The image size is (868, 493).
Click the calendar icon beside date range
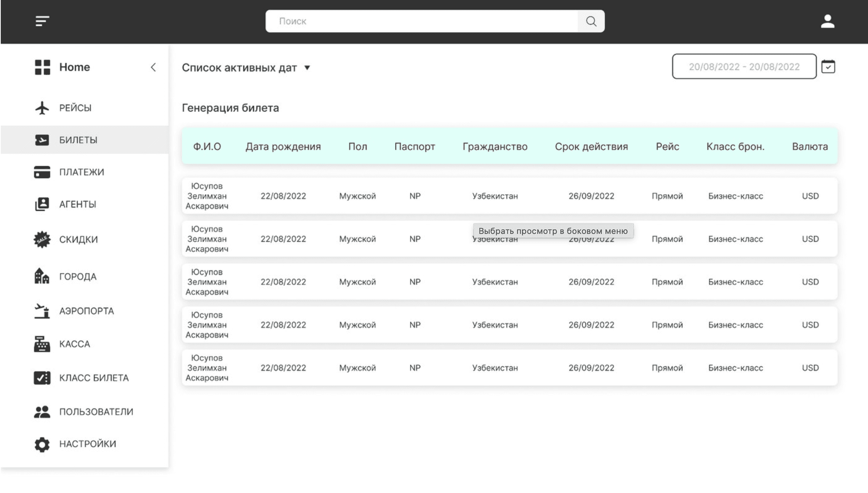click(x=828, y=67)
